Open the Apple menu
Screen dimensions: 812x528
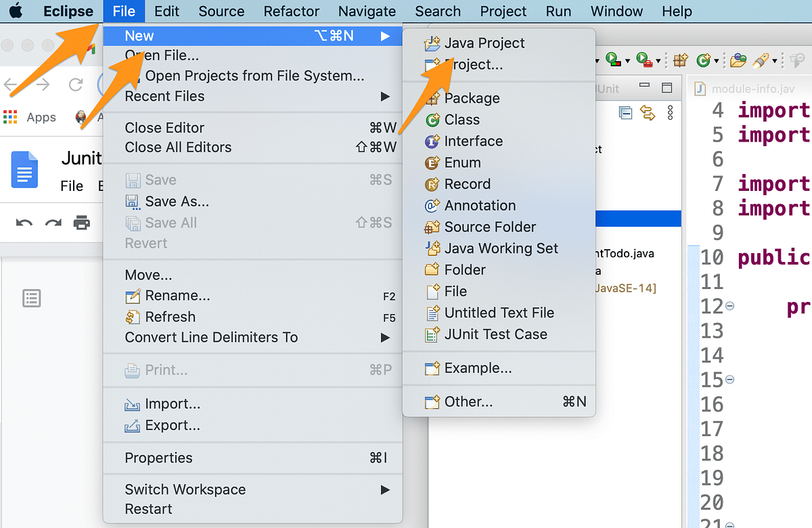(16, 11)
